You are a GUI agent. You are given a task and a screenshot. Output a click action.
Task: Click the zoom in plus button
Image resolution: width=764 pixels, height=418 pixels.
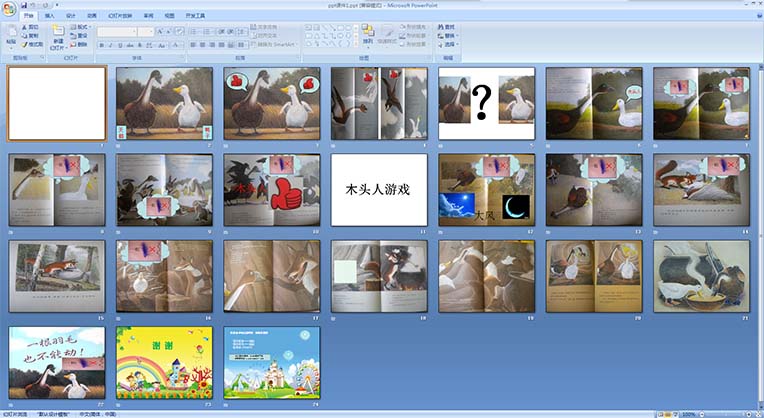point(749,414)
